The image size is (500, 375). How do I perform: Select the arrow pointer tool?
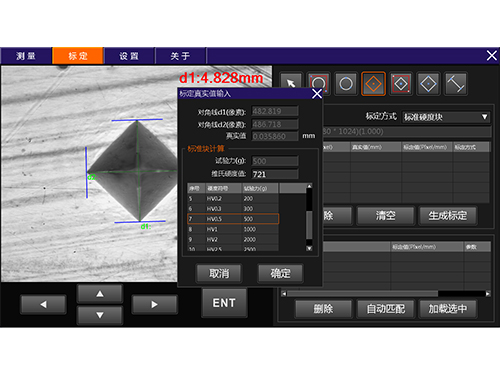[x=291, y=83]
